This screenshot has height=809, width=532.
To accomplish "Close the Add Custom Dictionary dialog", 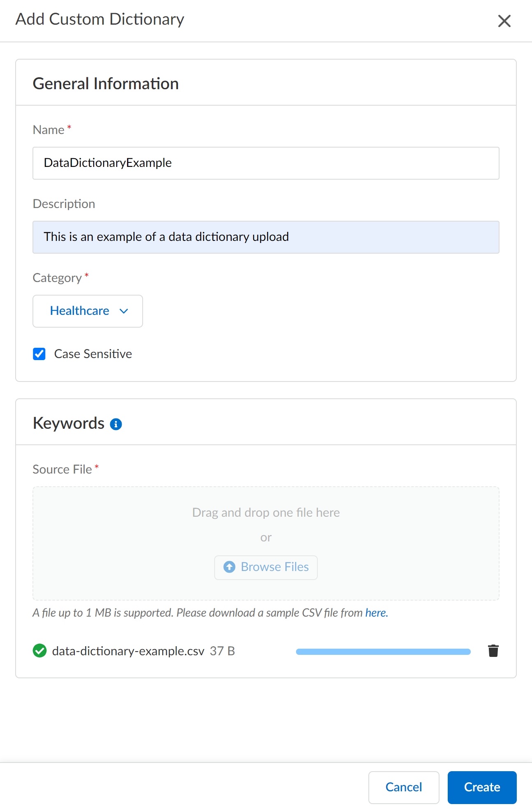I will (504, 21).
